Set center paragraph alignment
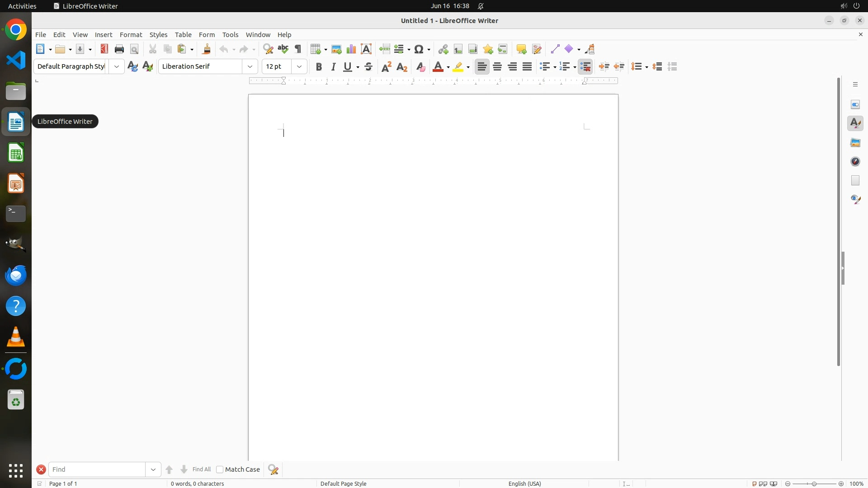The width and height of the screenshot is (868, 488). click(x=497, y=67)
